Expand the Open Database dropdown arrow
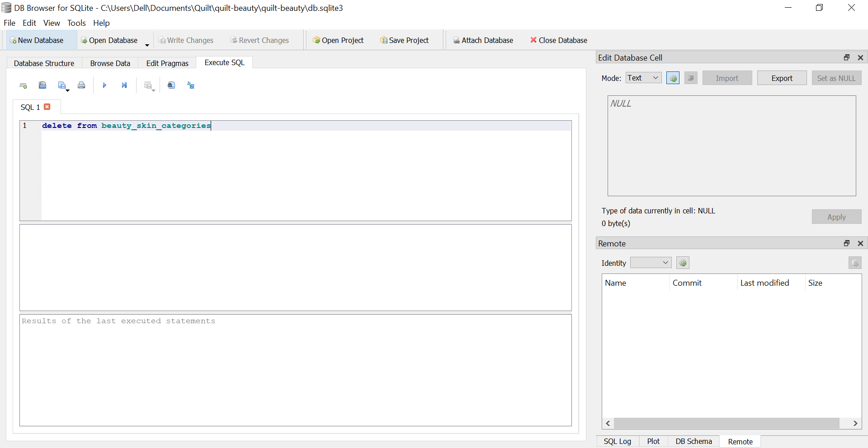The image size is (868, 448). [x=147, y=45]
